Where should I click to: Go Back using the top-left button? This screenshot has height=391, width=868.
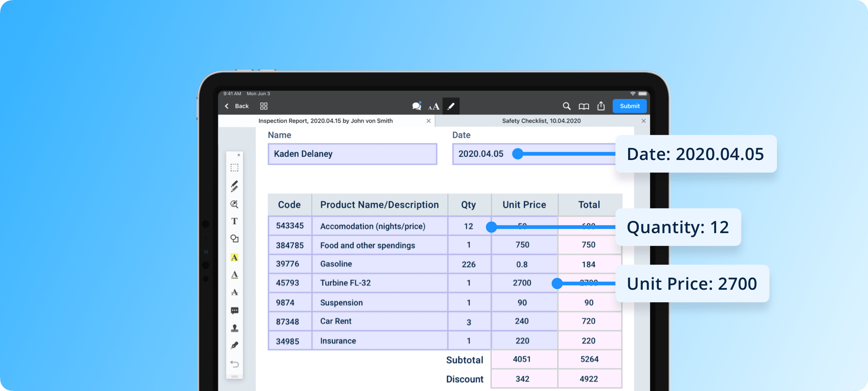pyautogui.click(x=237, y=106)
